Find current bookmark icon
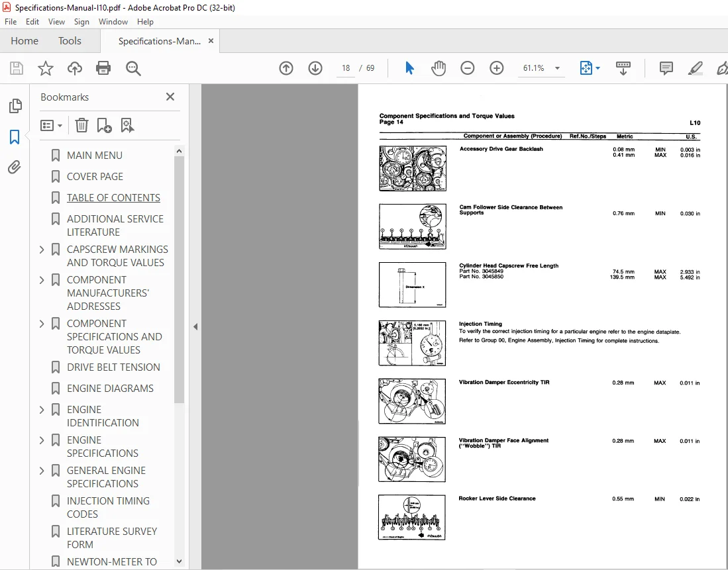728x570 pixels. (127, 125)
